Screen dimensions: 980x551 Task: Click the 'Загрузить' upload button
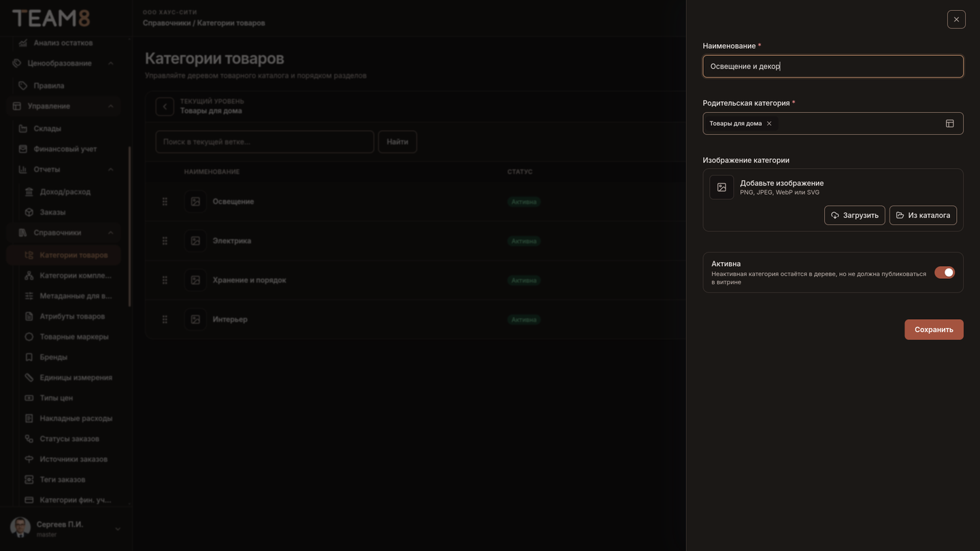tap(855, 215)
